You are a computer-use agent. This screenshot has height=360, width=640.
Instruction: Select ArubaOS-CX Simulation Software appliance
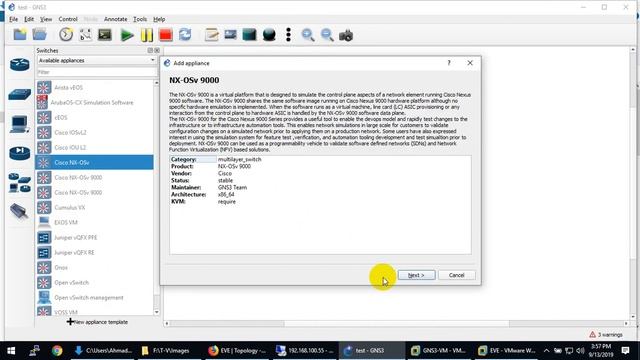pyautogui.click(x=94, y=102)
